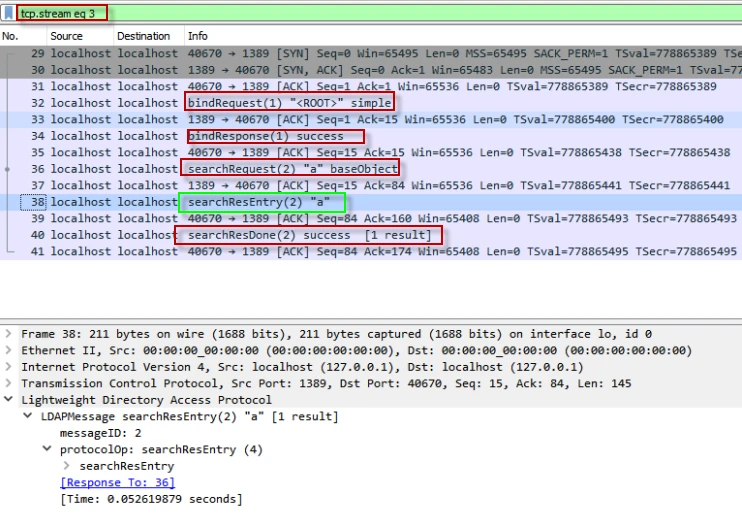Expand the Frame 38 details node
This screenshot has width=742, height=517.
tap(9, 334)
